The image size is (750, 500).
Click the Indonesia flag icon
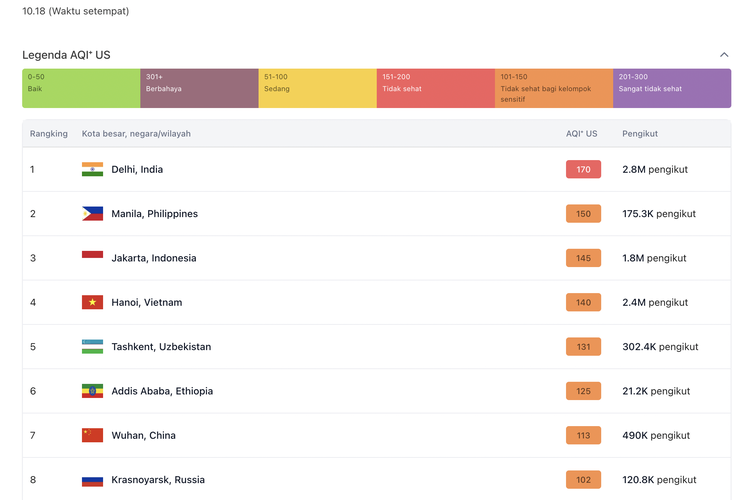pos(92,258)
